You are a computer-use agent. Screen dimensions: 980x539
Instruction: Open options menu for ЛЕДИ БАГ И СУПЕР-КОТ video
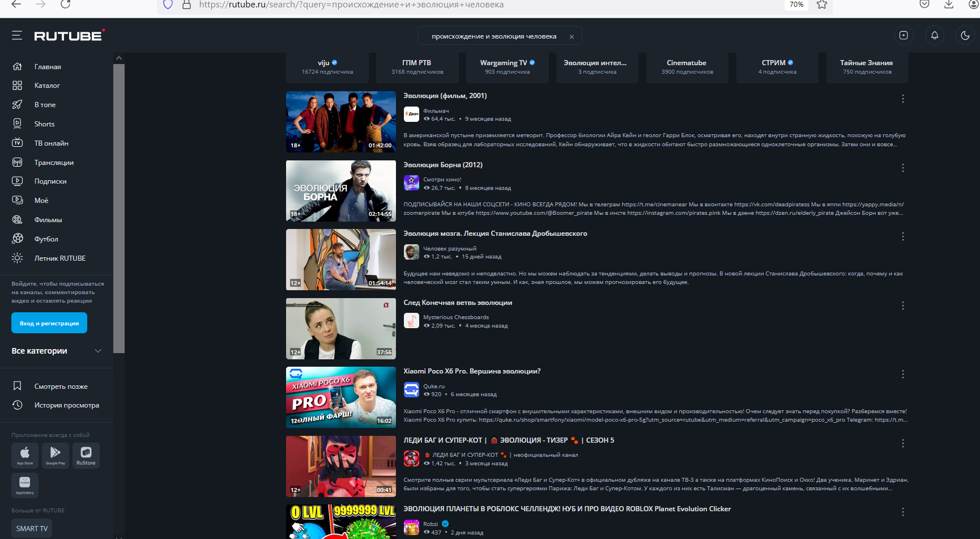[x=903, y=443]
